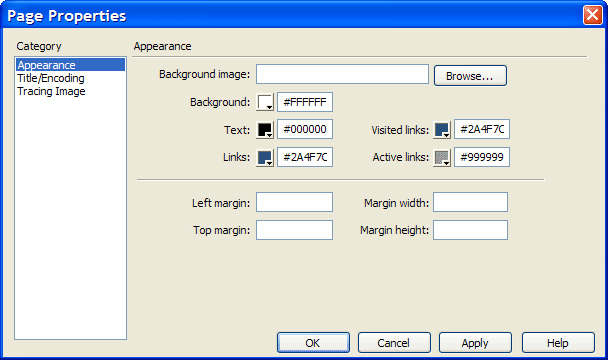
Task: Select the Tracing Image category
Action: [x=51, y=91]
